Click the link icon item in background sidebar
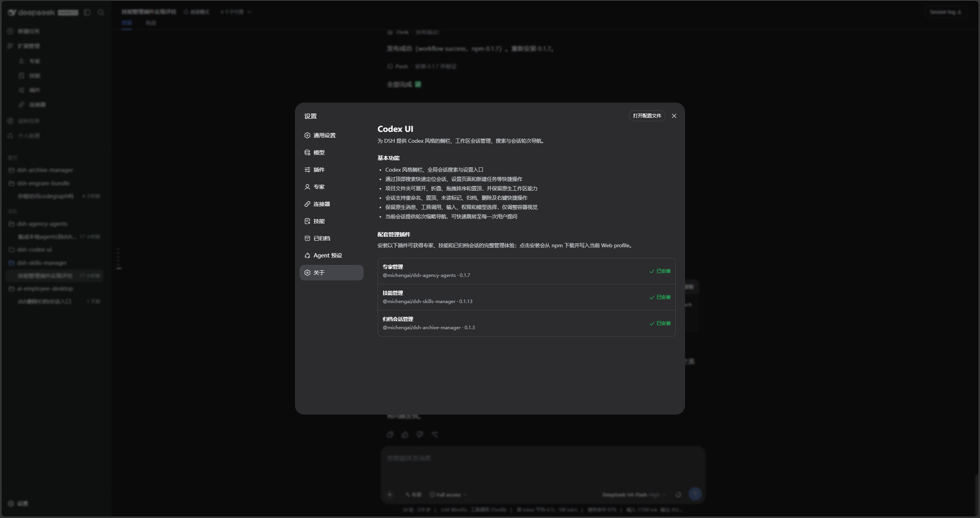Screen dimensions: 980x518 pos(32,105)
